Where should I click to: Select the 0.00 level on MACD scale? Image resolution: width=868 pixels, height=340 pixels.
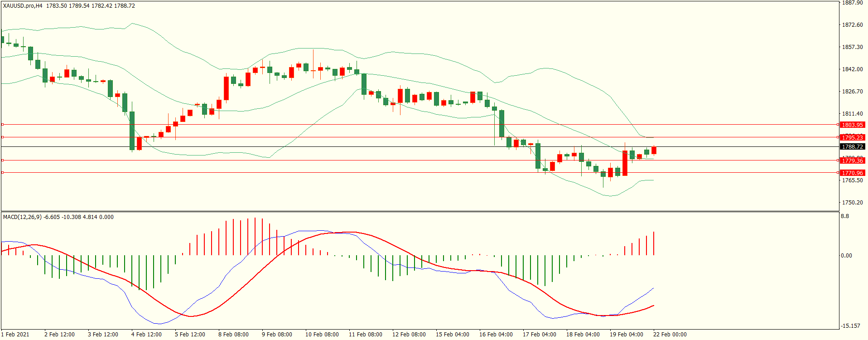click(846, 256)
